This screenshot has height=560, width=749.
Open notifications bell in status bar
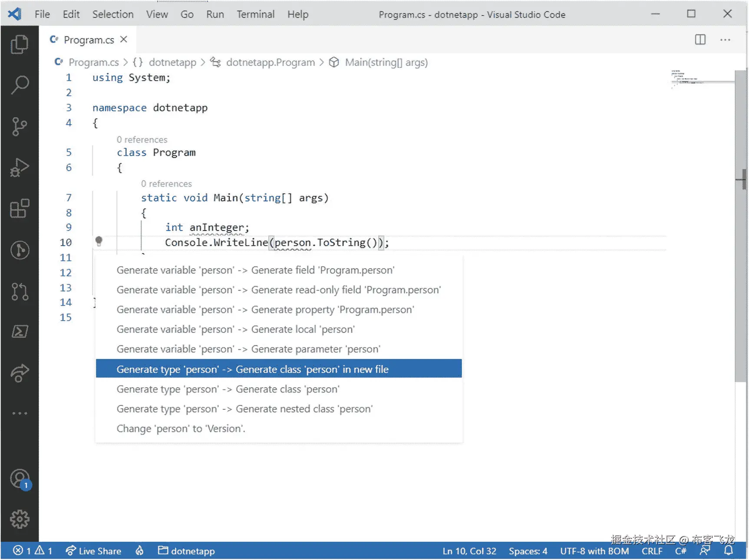(x=729, y=551)
